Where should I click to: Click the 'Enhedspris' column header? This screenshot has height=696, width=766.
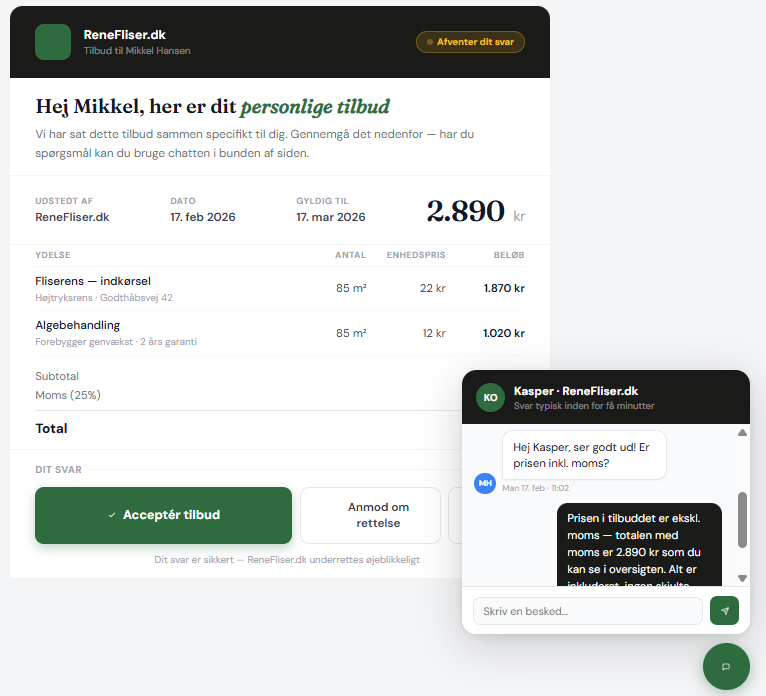pos(416,255)
